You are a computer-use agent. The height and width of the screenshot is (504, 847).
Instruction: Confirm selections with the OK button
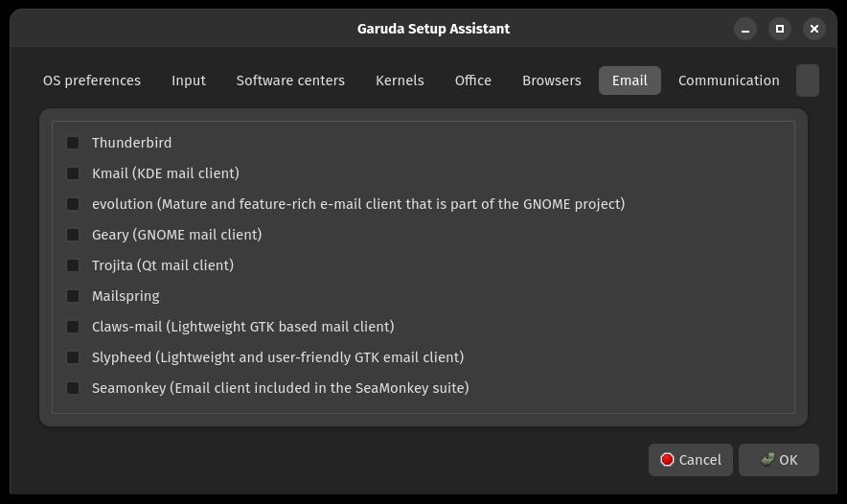tap(779, 460)
